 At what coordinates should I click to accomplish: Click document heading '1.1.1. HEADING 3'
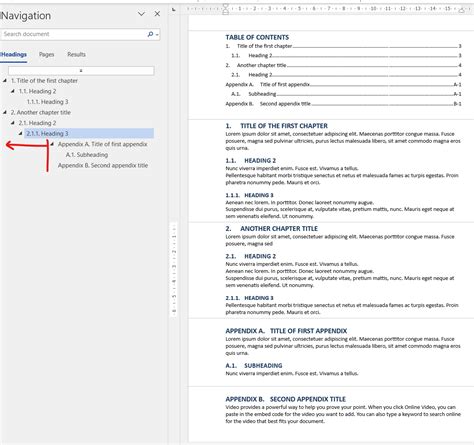pos(249,195)
